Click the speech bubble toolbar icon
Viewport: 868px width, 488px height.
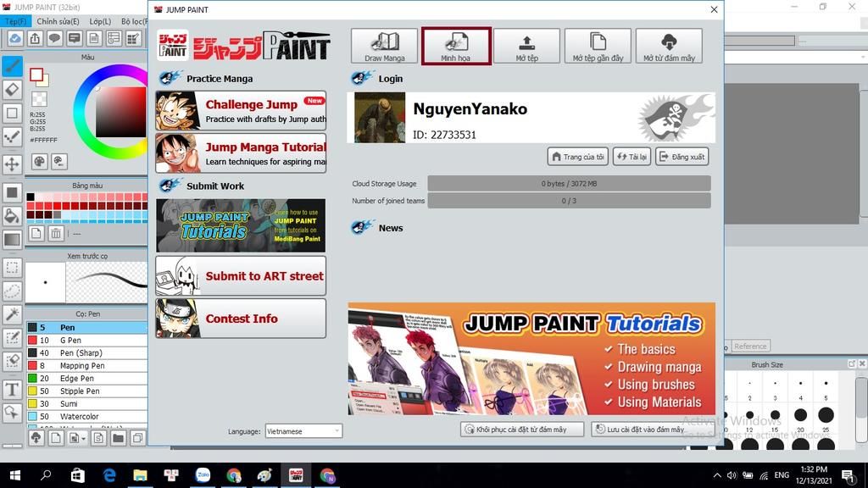[54, 38]
